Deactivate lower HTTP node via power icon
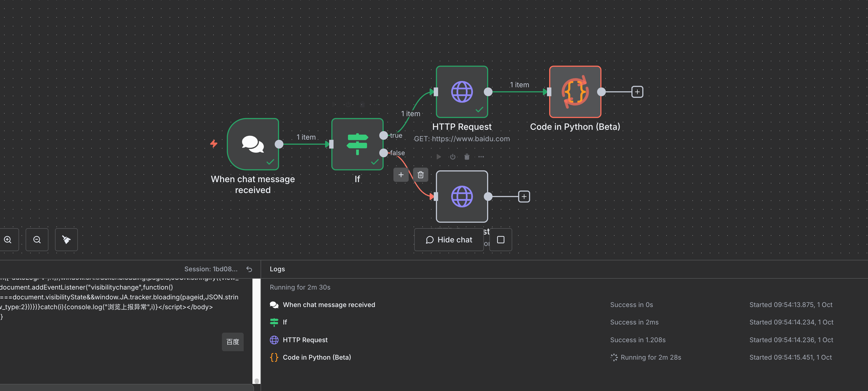 point(453,157)
